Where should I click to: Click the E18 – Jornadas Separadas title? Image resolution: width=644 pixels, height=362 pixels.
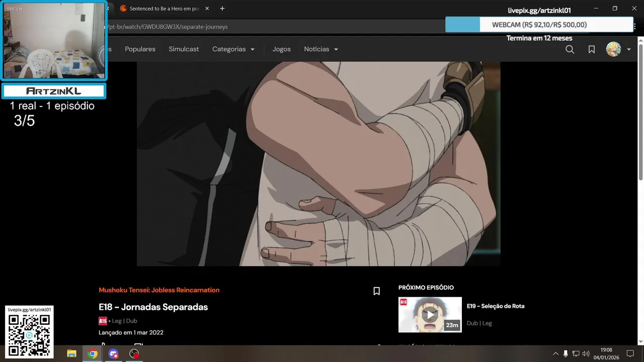pyautogui.click(x=153, y=307)
